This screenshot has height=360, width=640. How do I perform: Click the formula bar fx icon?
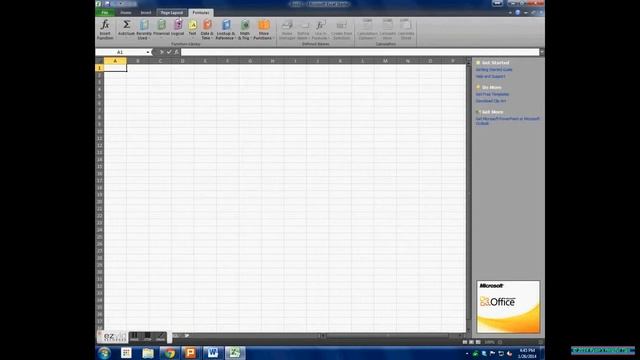(x=176, y=52)
